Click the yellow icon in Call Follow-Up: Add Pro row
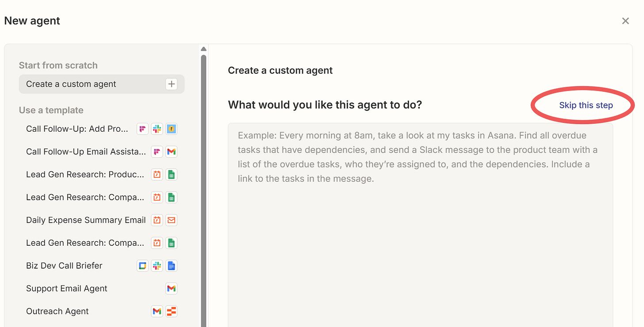This screenshot has height=327, width=644. (x=171, y=129)
